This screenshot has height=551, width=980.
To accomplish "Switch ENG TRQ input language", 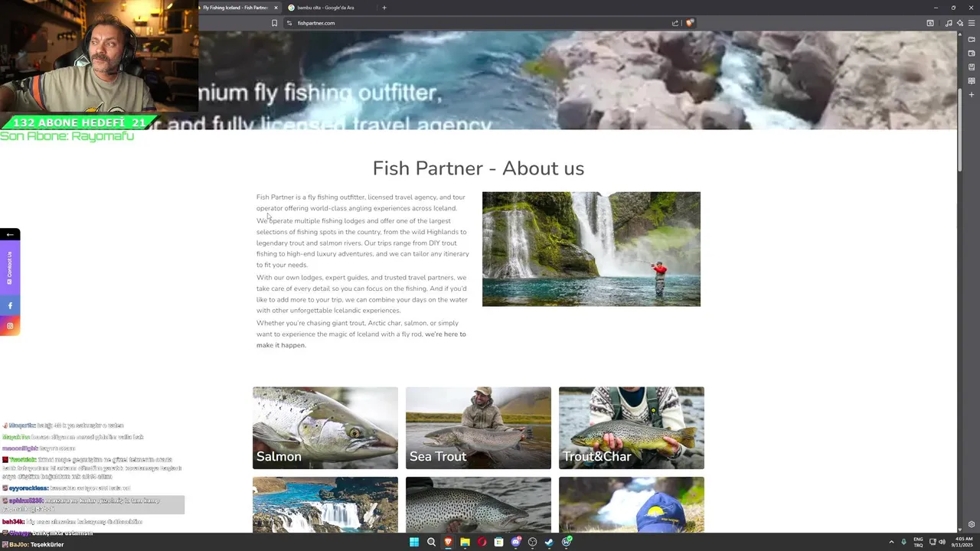I will click(x=918, y=542).
